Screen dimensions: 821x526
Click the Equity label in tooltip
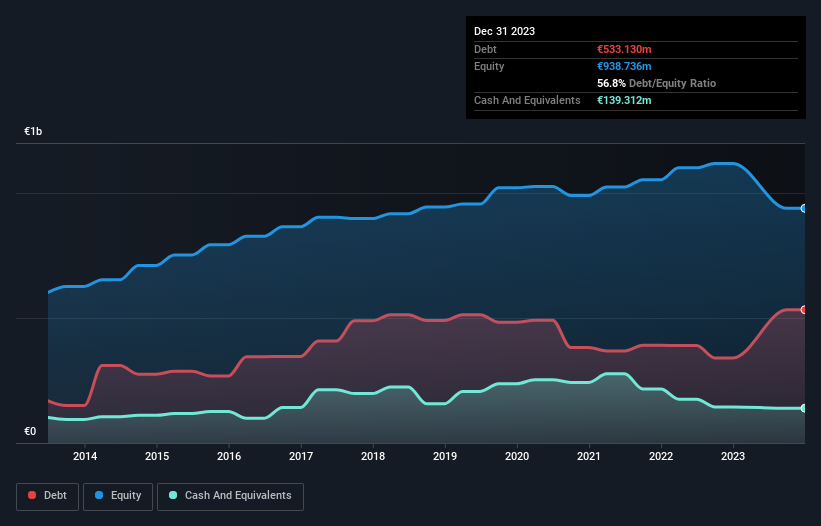click(x=489, y=66)
